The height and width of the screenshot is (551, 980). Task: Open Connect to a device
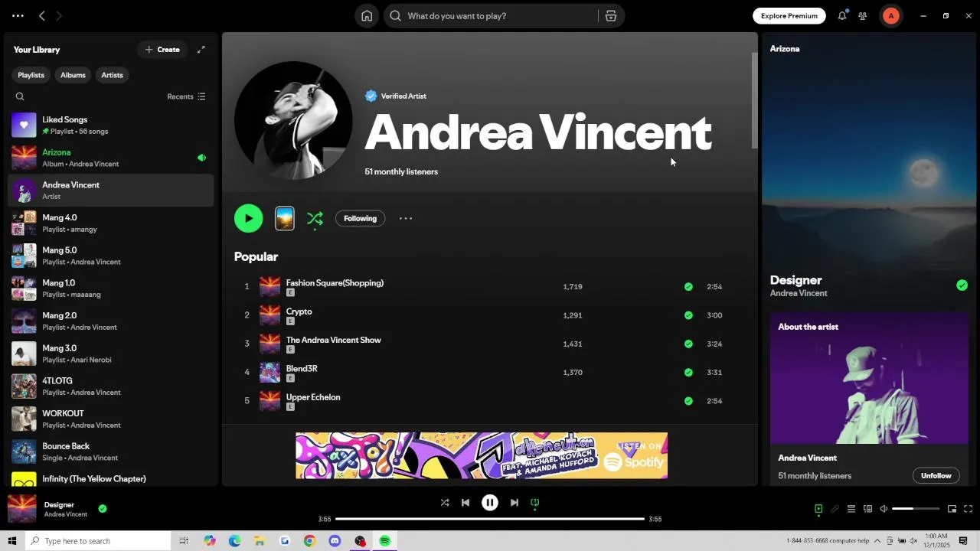click(867, 509)
